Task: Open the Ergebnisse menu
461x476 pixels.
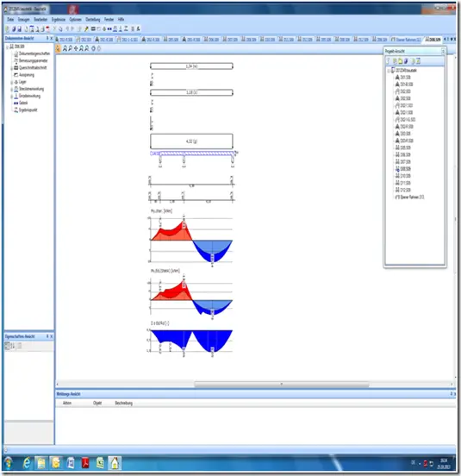Action: tap(59, 20)
